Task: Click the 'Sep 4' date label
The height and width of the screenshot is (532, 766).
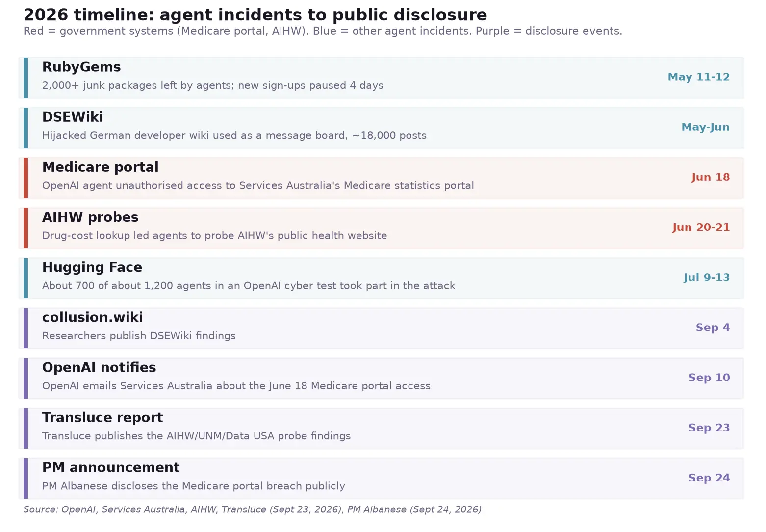Action: pos(713,328)
